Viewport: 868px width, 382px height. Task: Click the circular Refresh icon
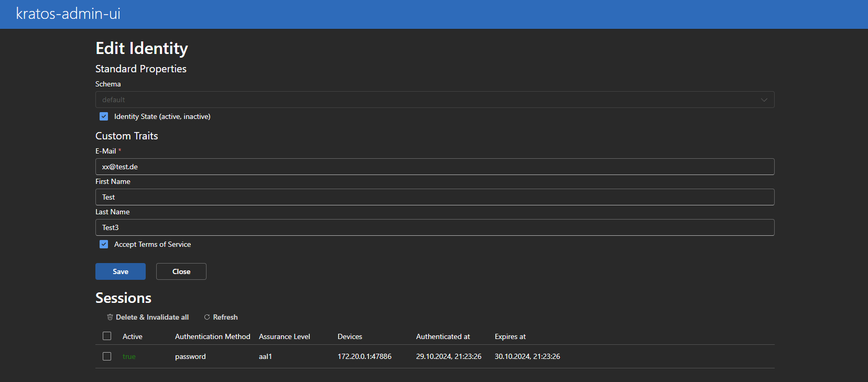click(x=207, y=317)
